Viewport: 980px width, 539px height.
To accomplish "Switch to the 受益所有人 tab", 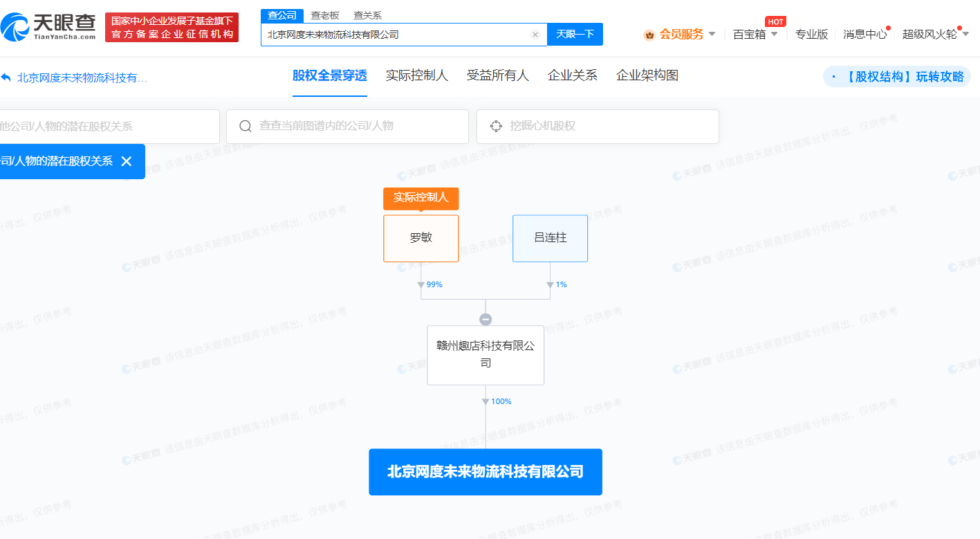I will [498, 75].
